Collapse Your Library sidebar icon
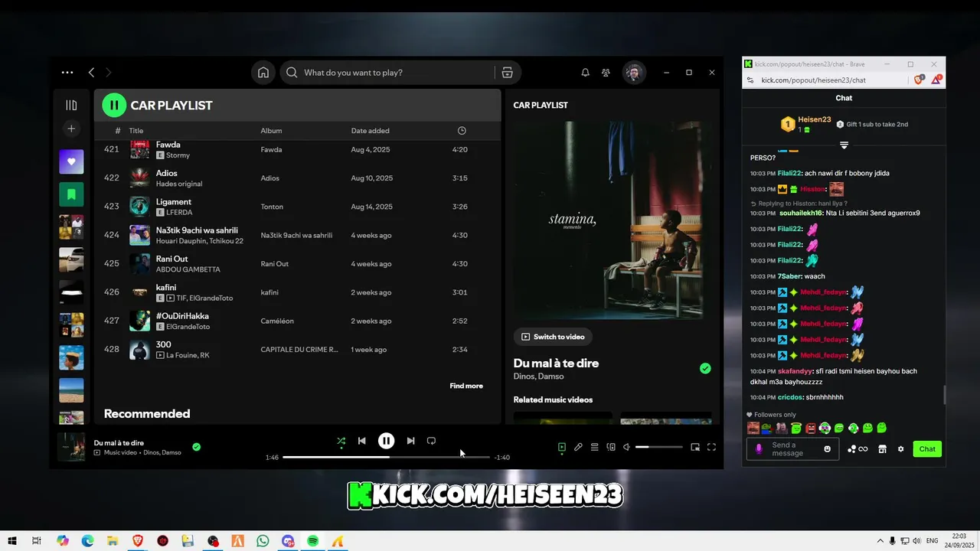Viewport: 980px width, 551px height. point(71,106)
